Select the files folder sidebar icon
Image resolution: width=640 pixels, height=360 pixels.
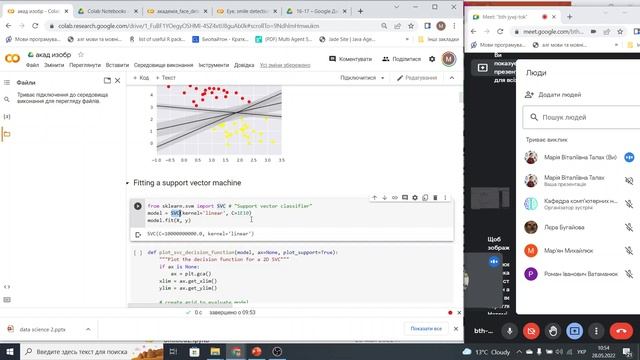7,134
